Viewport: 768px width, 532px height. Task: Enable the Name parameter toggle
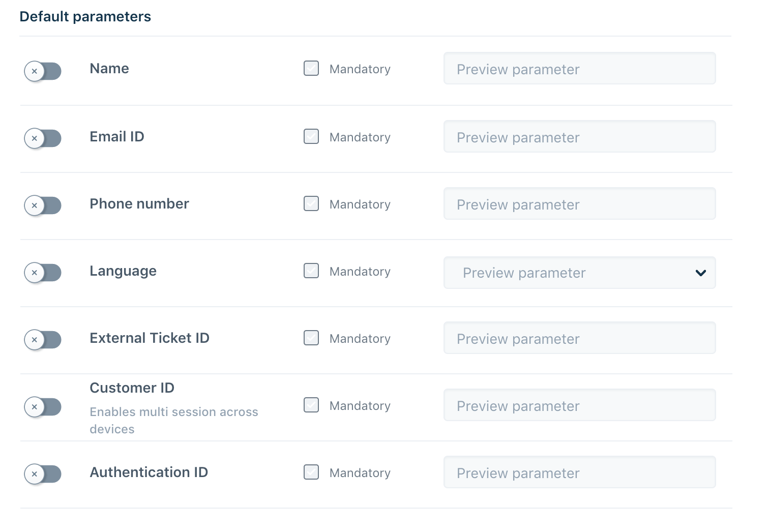pos(43,71)
